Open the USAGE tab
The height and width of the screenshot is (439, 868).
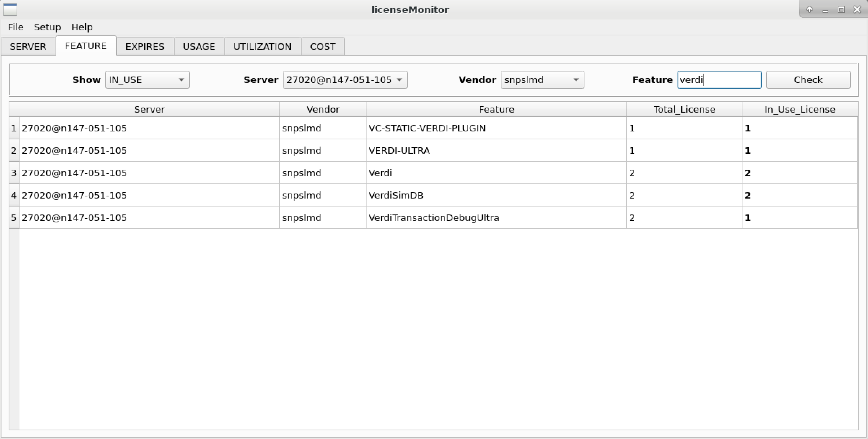(x=199, y=47)
